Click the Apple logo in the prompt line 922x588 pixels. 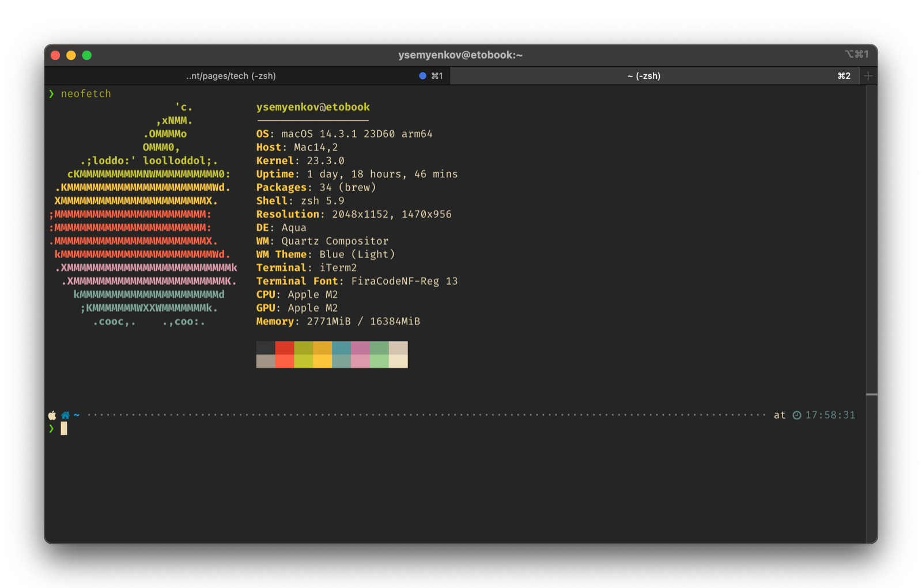pos(52,415)
